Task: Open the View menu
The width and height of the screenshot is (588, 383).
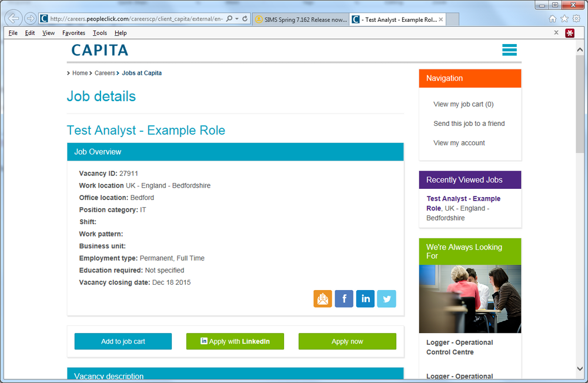Action: [48, 33]
